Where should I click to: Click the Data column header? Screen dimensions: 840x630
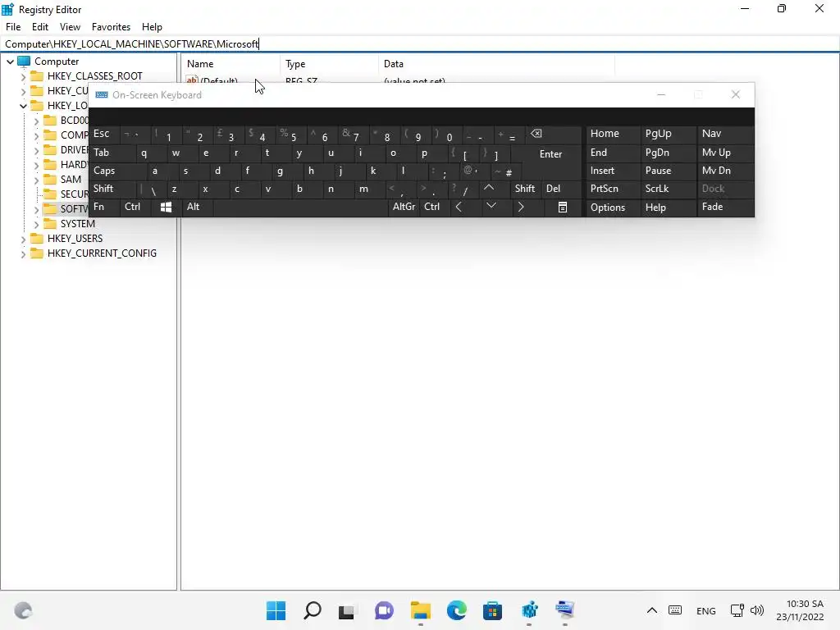pos(496,64)
